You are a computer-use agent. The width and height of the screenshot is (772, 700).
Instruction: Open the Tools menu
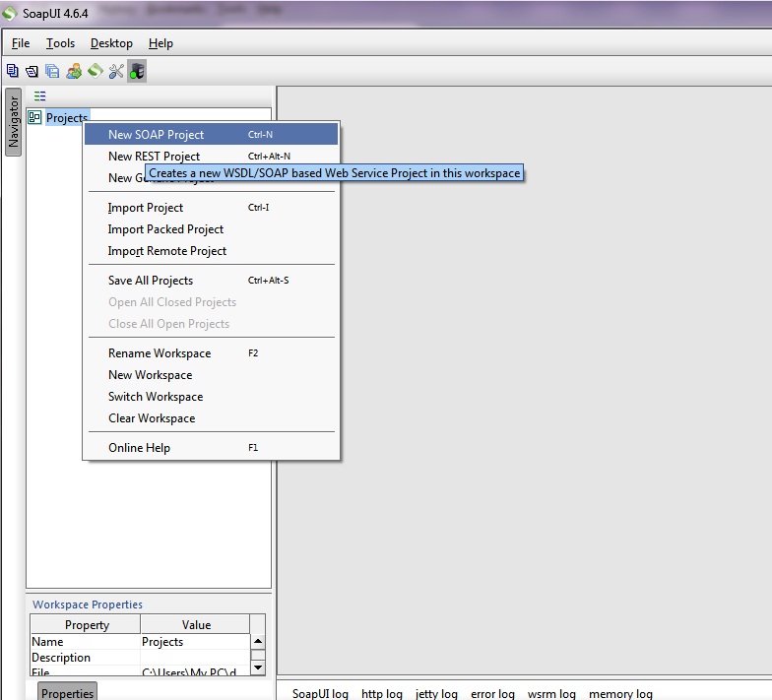60,43
